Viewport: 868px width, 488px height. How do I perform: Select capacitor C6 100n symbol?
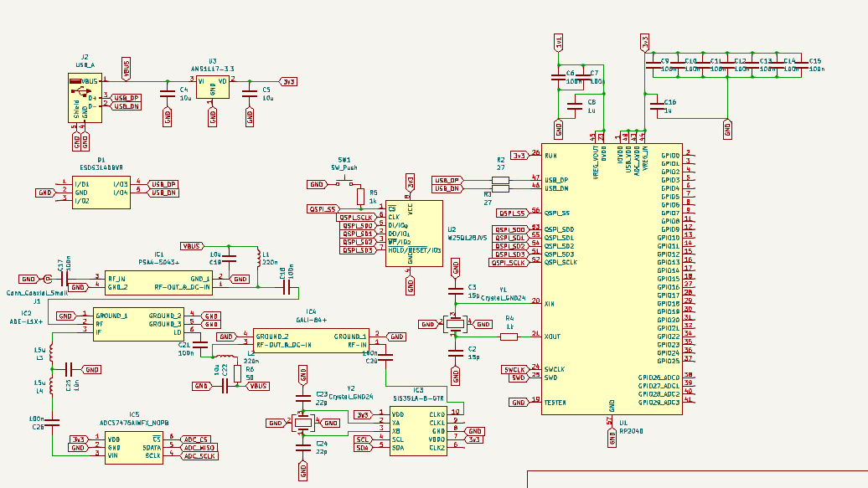click(x=559, y=76)
